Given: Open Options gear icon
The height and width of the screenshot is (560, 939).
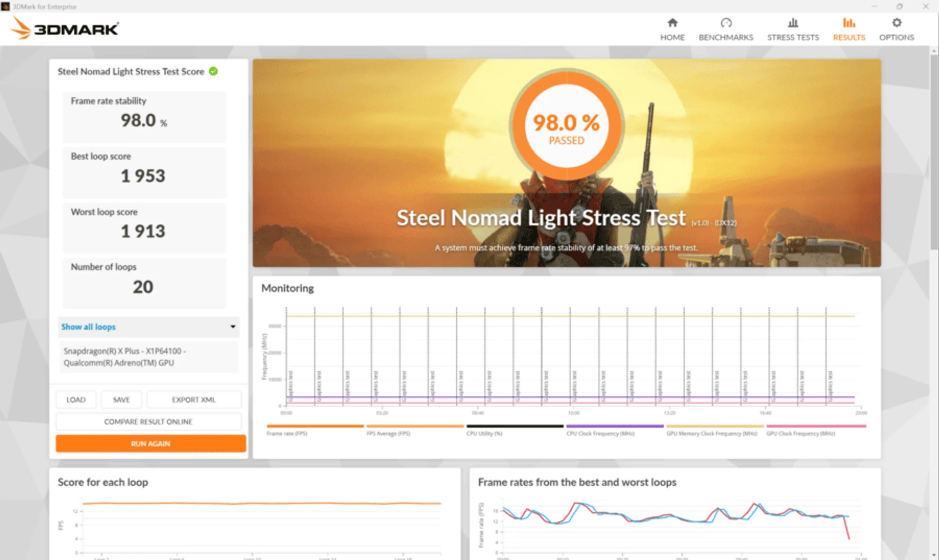Looking at the screenshot, I should (896, 23).
